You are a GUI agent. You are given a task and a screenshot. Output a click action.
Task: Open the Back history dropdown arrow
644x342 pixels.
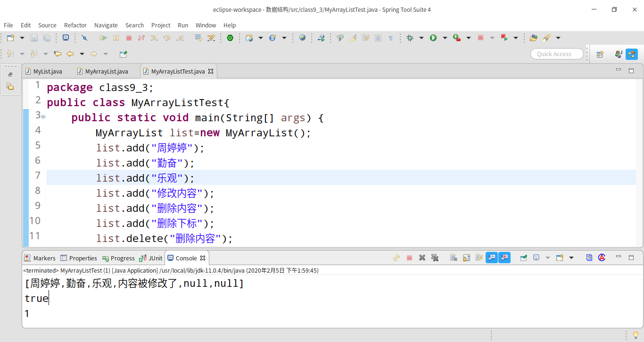tap(82, 54)
